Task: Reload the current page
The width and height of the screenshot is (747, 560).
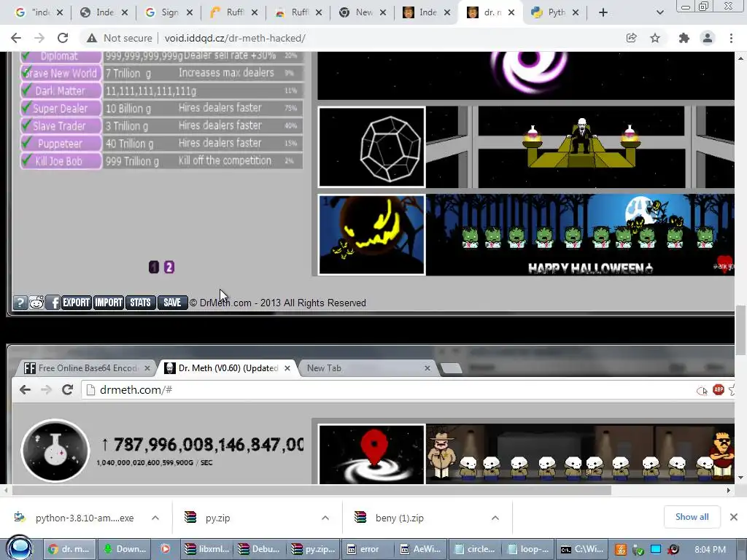Action: click(x=63, y=38)
